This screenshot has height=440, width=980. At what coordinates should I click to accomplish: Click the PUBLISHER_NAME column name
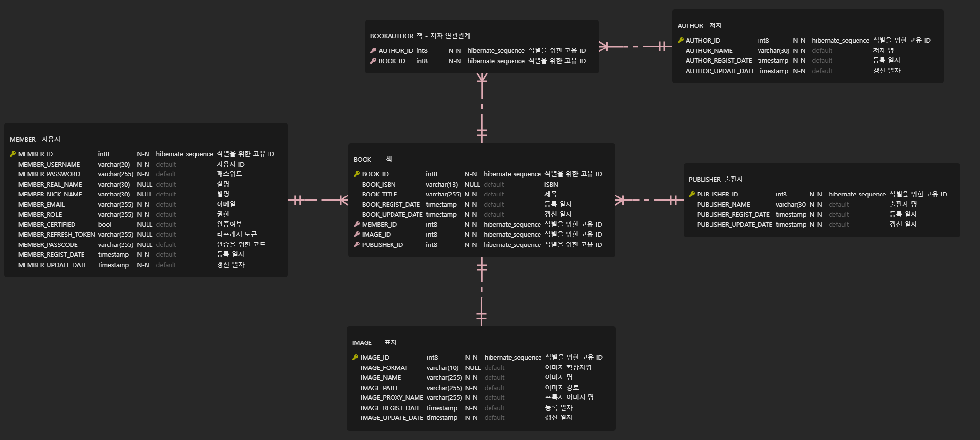click(x=724, y=204)
